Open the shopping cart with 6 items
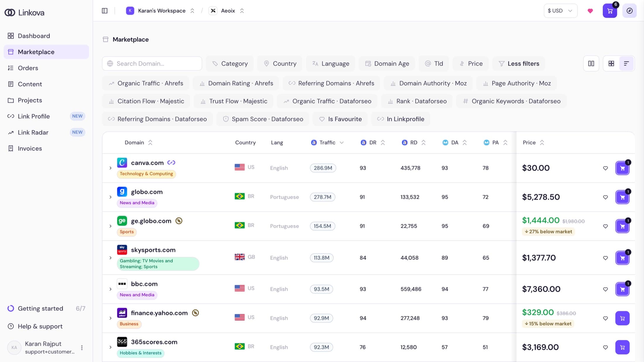Viewport: 644px width, 362px height. click(610, 11)
